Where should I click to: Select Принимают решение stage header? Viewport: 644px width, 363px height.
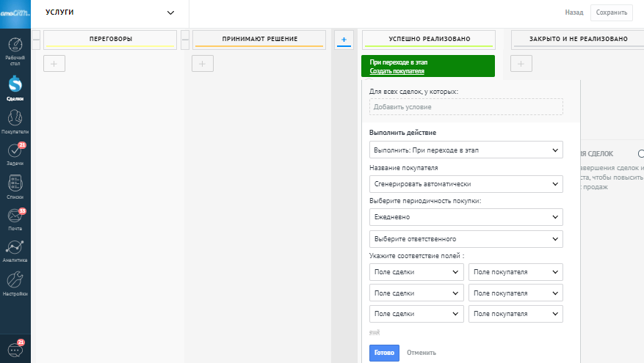pyautogui.click(x=259, y=40)
